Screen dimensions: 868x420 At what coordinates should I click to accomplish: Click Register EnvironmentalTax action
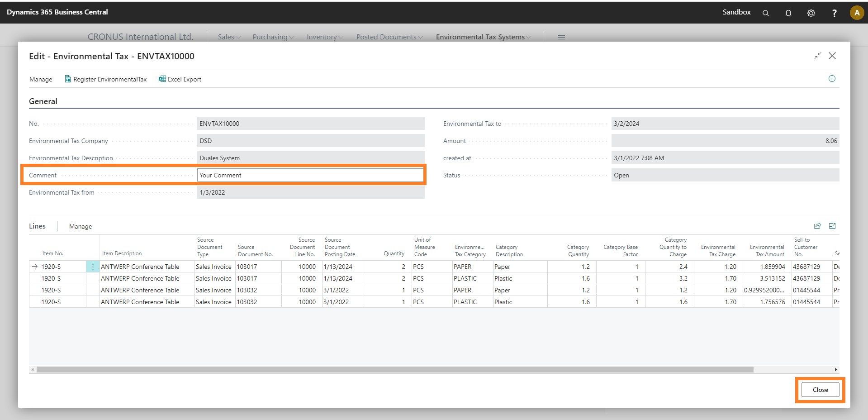click(106, 79)
